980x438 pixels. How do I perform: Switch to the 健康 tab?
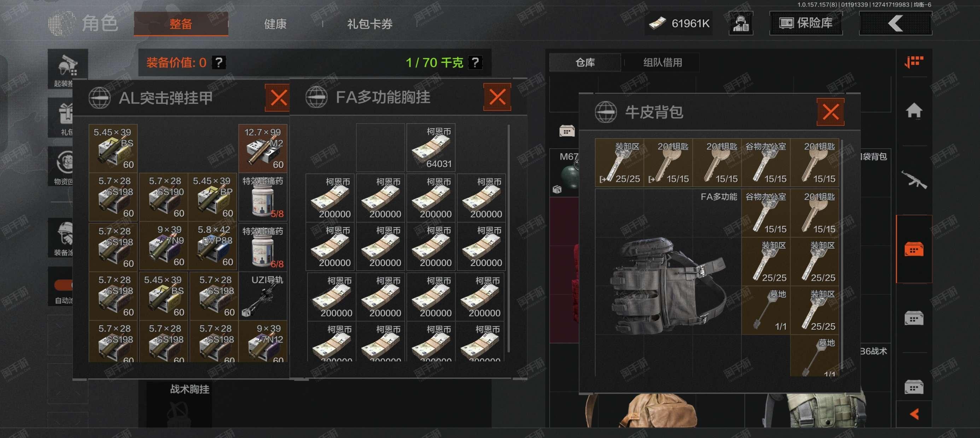click(275, 24)
